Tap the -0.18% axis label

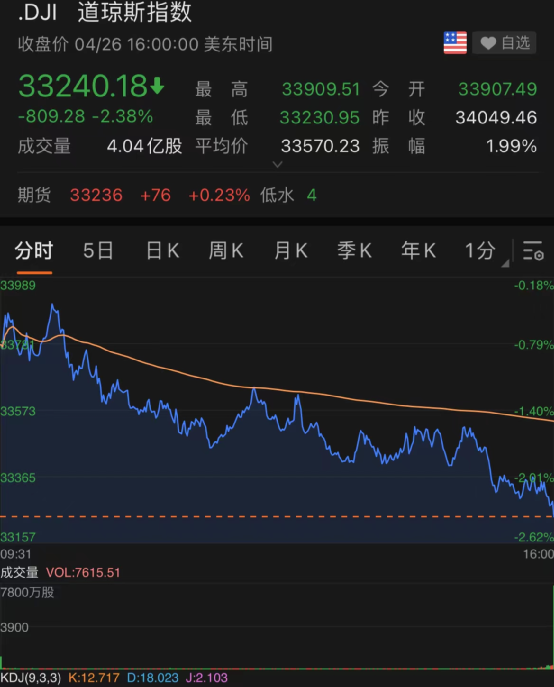(534, 285)
